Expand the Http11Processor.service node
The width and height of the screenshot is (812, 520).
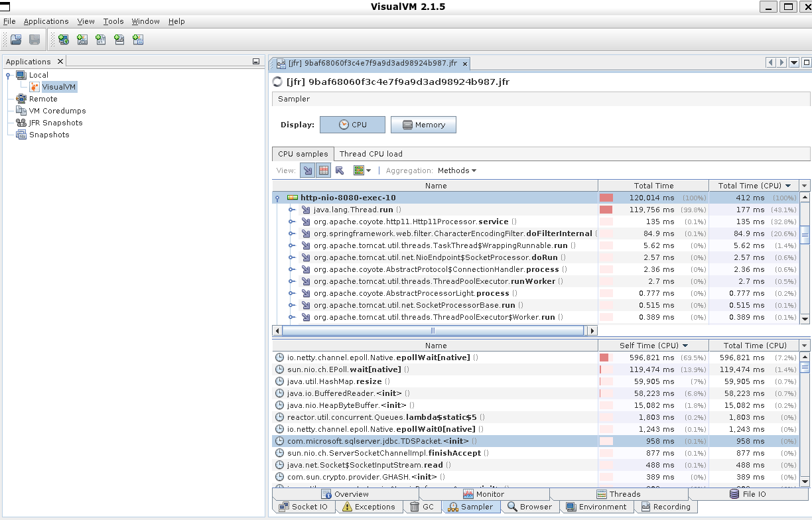291,222
